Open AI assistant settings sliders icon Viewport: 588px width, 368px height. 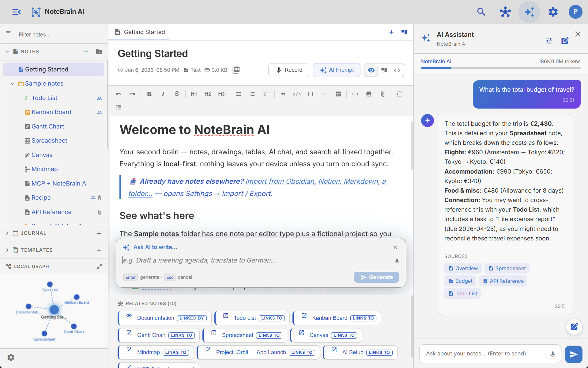(549, 40)
